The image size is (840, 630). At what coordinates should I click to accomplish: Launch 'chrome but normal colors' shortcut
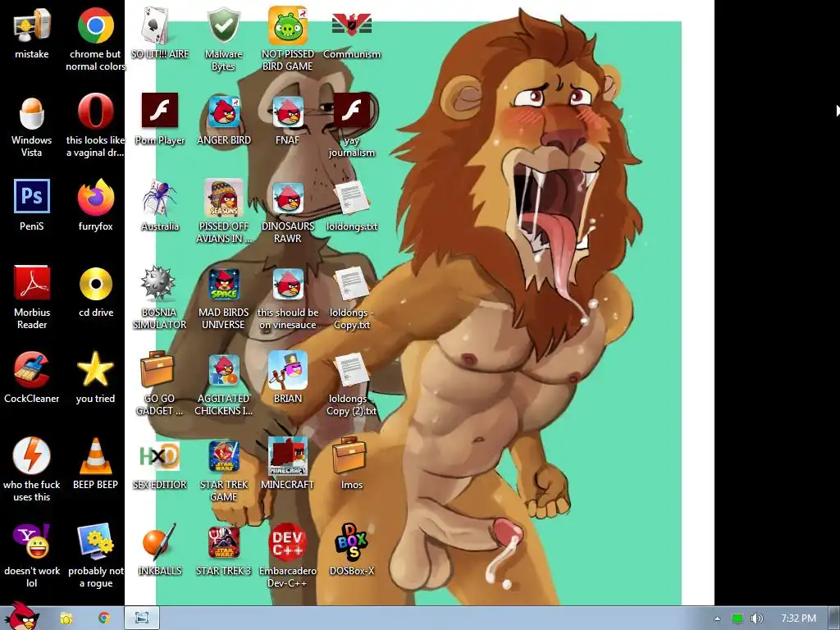(95, 26)
